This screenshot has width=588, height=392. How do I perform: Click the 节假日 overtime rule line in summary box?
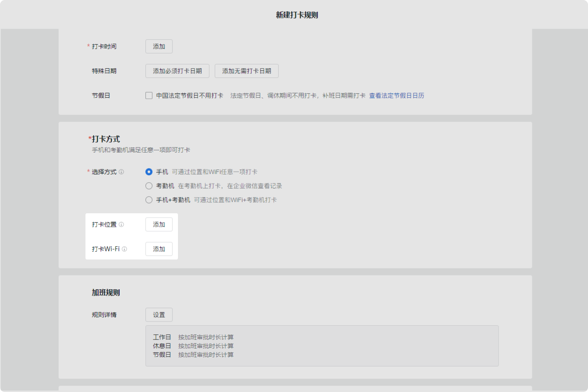pyautogui.click(x=193, y=355)
